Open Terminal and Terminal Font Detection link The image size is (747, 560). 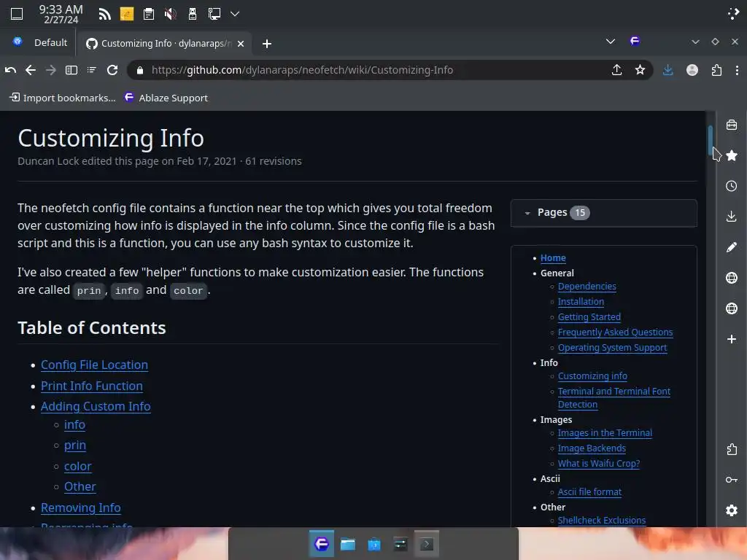(x=614, y=397)
